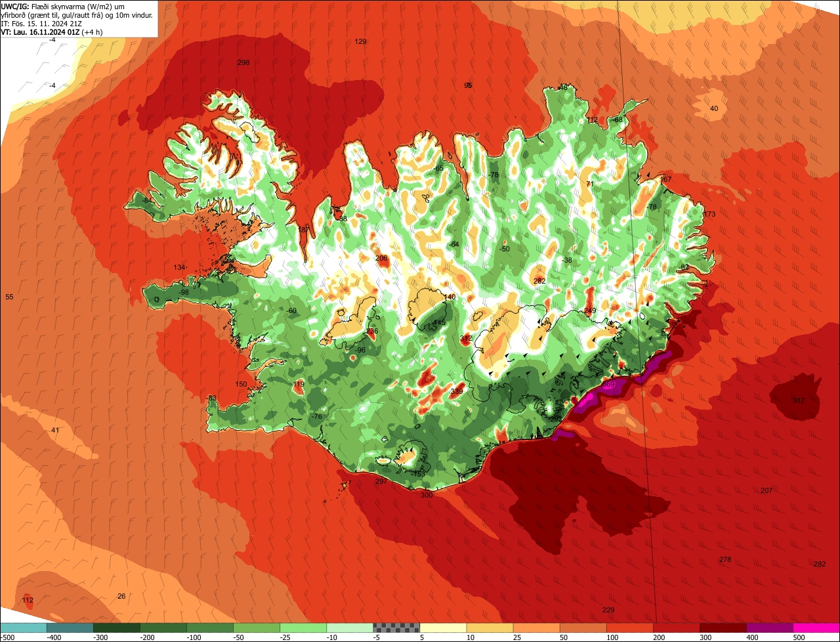Click the '298' value on the map
The width and height of the screenshot is (840, 642).
[243, 62]
